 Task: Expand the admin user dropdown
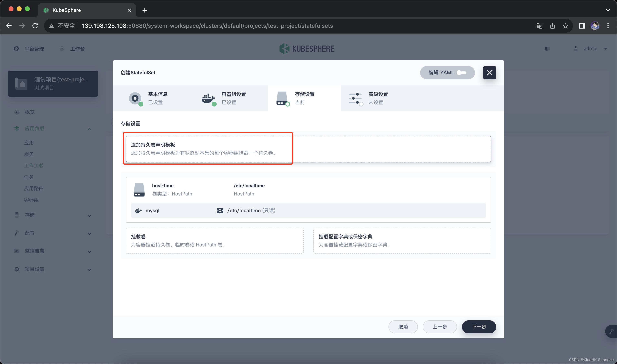(606, 49)
